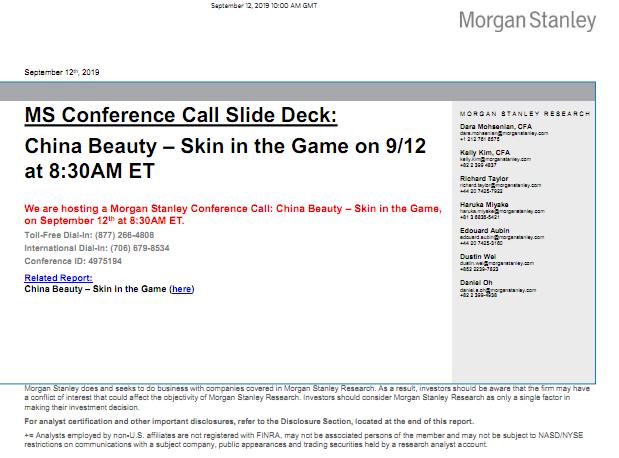Click 'Toll-Free Dial-In: (877) 266-4808'
Image resolution: width=619 pixels, height=458 pixels.
(x=89, y=235)
